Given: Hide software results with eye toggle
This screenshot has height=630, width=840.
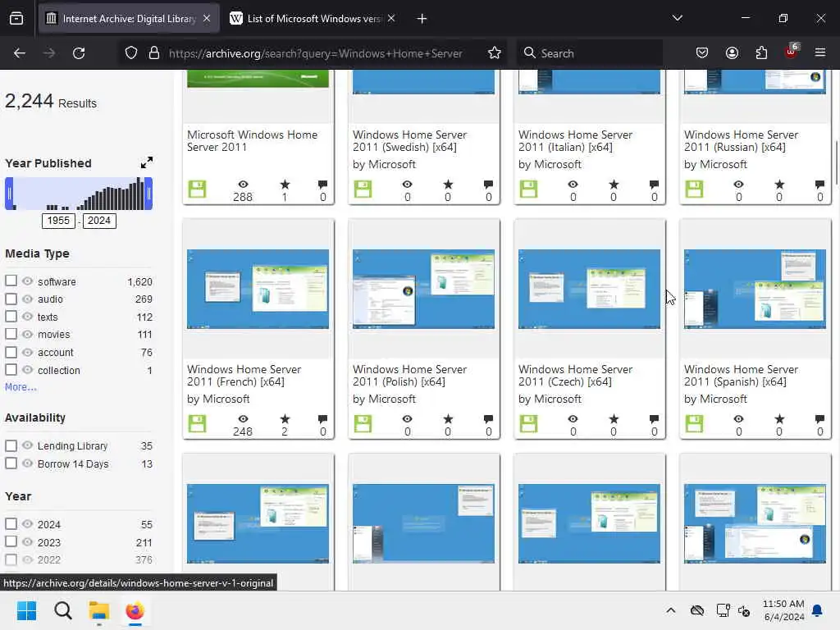Looking at the screenshot, I should 27,281.
